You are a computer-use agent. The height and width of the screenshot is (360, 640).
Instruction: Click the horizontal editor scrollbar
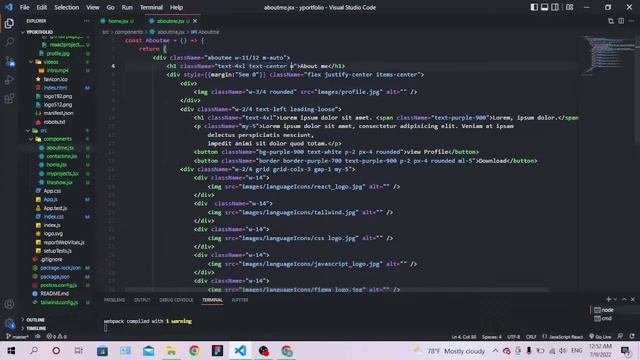337,289
